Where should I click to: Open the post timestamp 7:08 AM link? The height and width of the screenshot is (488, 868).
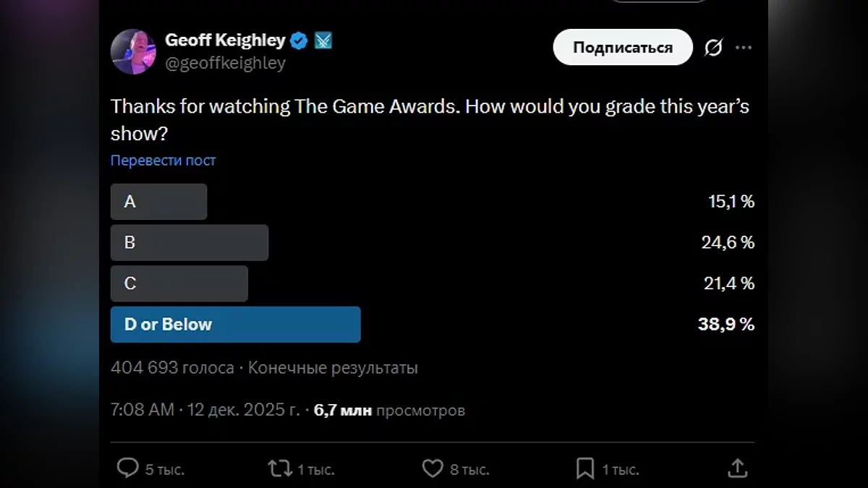[x=205, y=411]
